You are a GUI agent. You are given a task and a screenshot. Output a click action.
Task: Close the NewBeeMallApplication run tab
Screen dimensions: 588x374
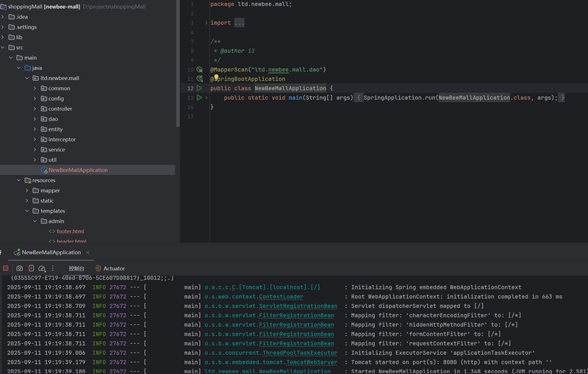coord(87,253)
